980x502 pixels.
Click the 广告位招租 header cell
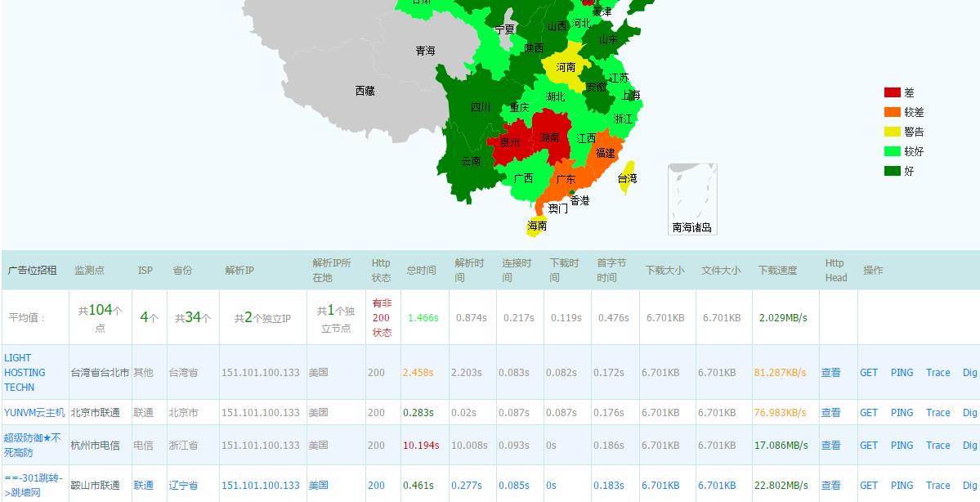tap(32, 271)
